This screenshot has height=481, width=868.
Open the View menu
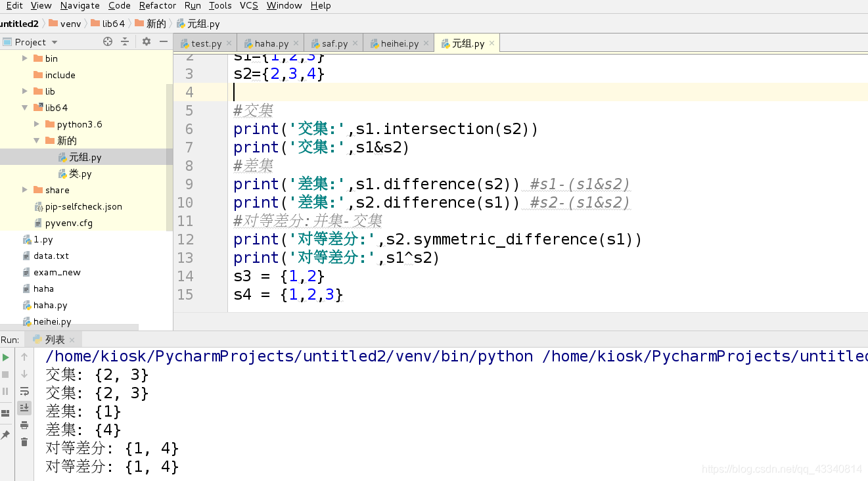coord(41,5)
